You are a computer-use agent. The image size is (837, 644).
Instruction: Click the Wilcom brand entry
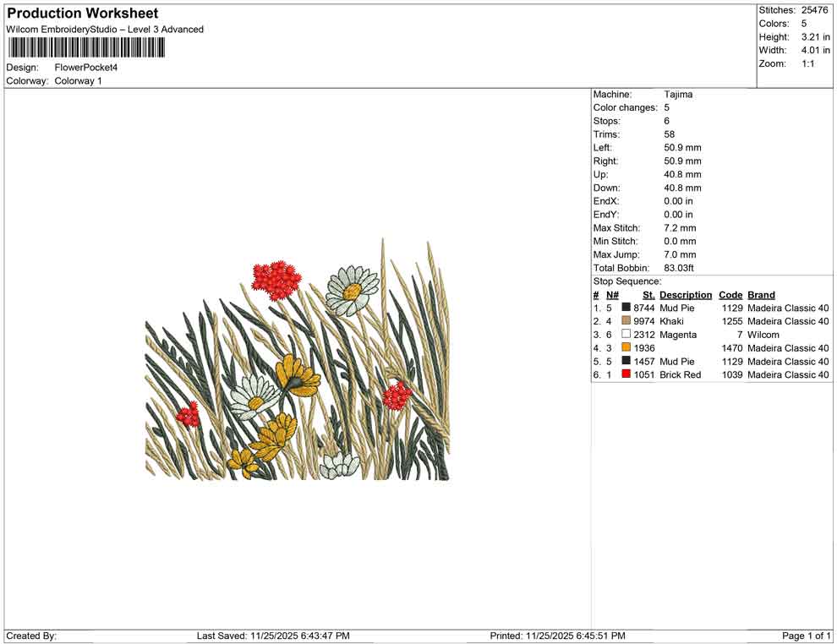[x=763, y=335]
